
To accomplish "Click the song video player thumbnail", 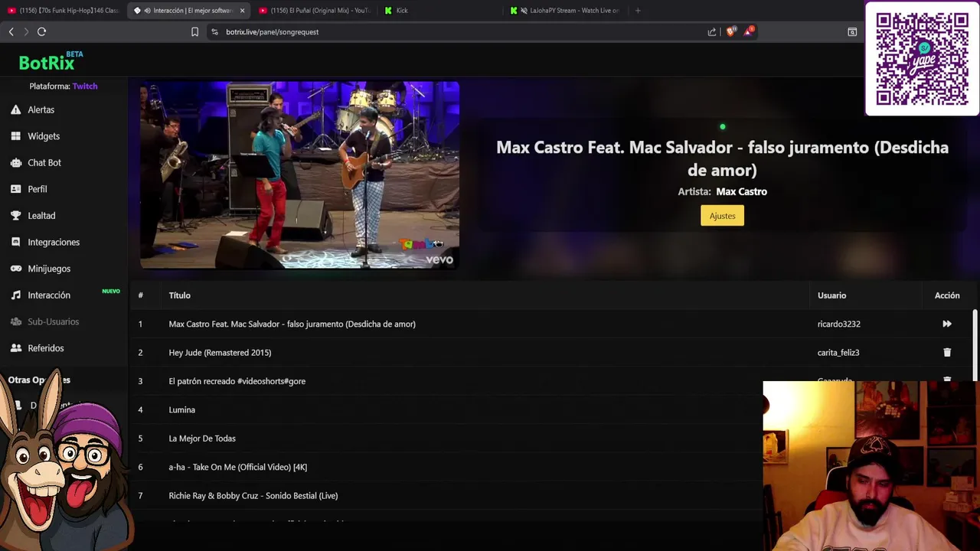I will [299, 175].
